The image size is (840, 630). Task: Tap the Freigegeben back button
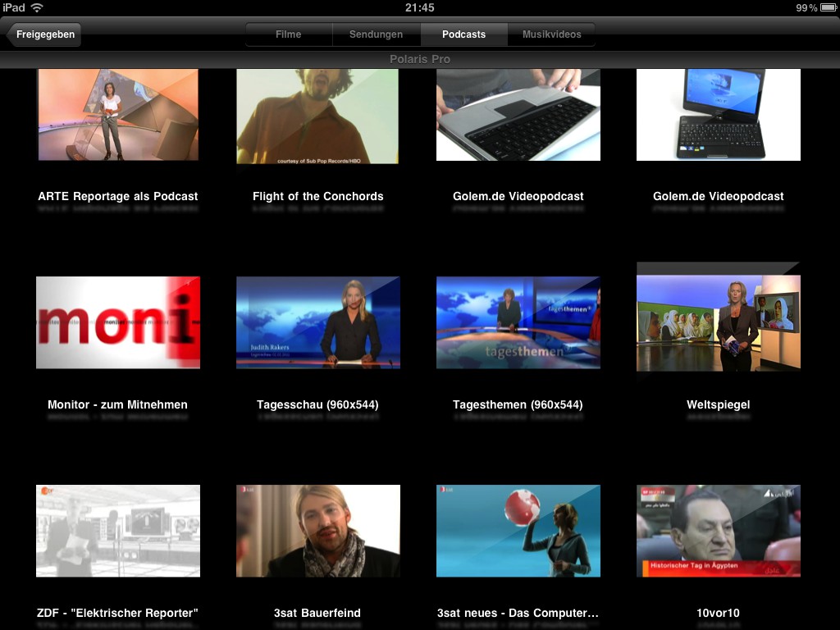(x=44, y=34)
